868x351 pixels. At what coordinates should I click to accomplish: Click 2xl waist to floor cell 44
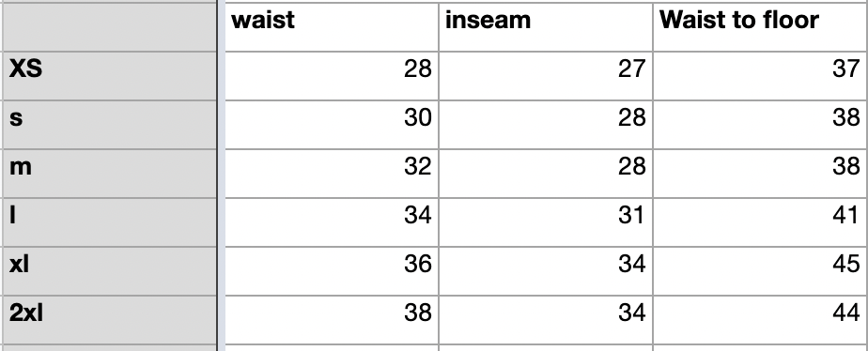(x=761, y=320)
